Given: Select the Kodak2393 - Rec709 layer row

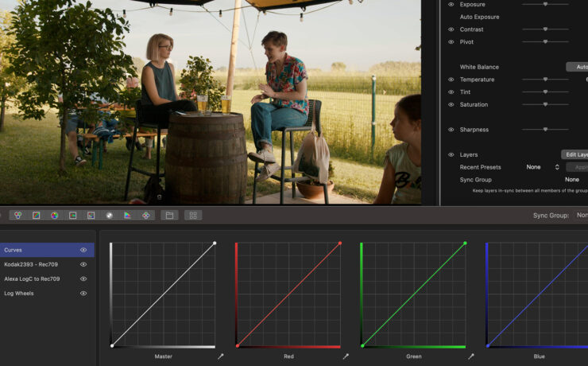Looking at the screenshot, I should coord(47,264).
